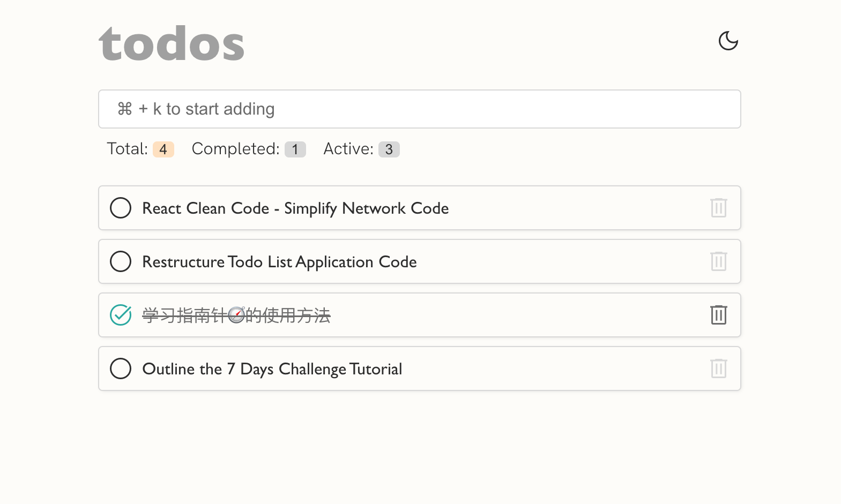Screen dimensions: 841x504
Task: Click the delete trash icon for React Clean Code
Action: 718,208
